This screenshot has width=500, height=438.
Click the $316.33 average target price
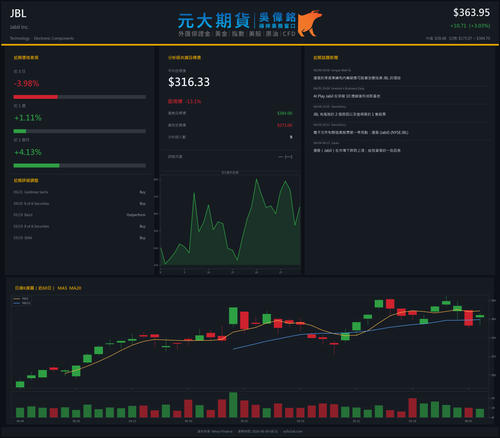pyautogui.click(x=189, y=82)
